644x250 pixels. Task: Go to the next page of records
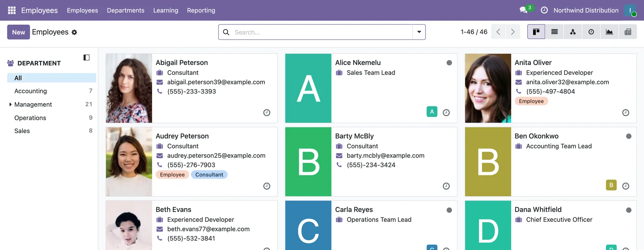[513, 32]
